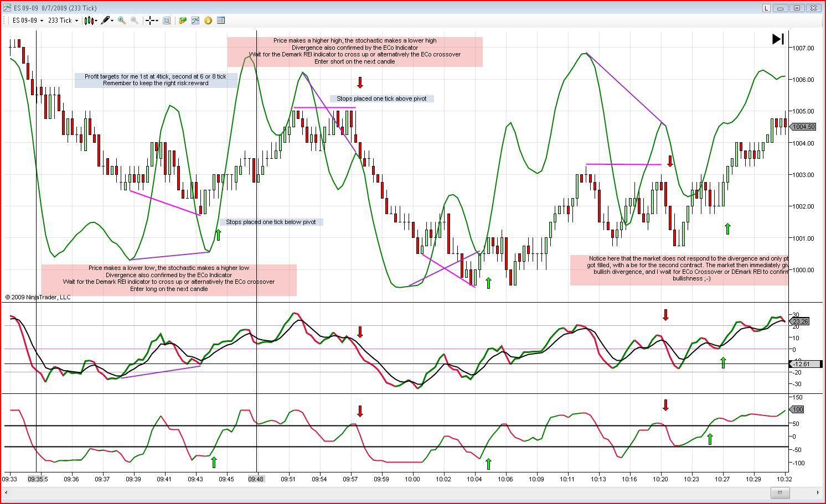
Task: Click the title text 'ES 09-09 8/7/2009 (233 Tick)'
Action: point(55,8)
